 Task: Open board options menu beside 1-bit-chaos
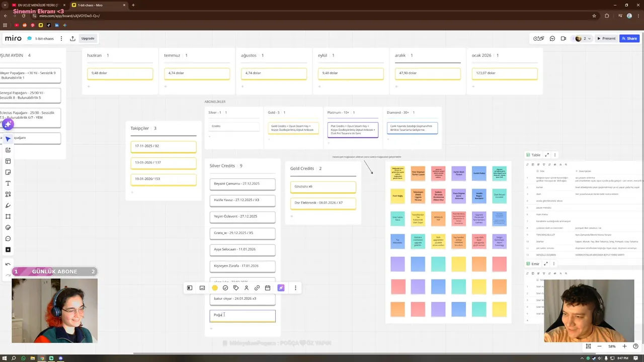(61, 38)
